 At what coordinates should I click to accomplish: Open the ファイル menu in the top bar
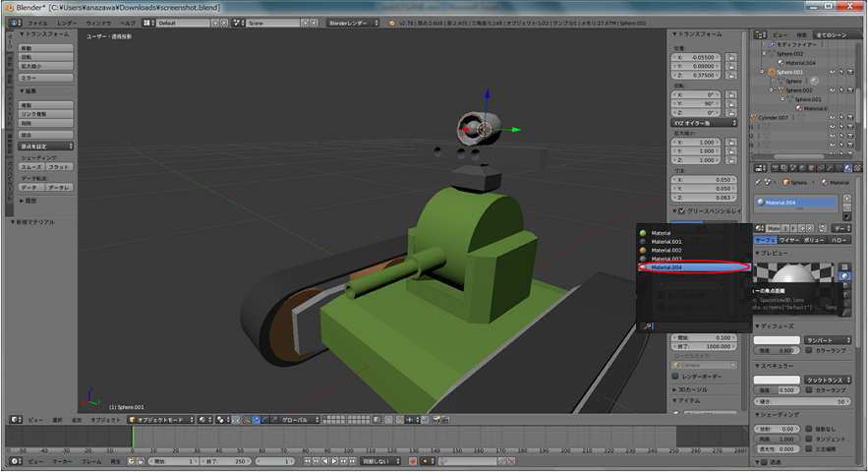[37, 22]
